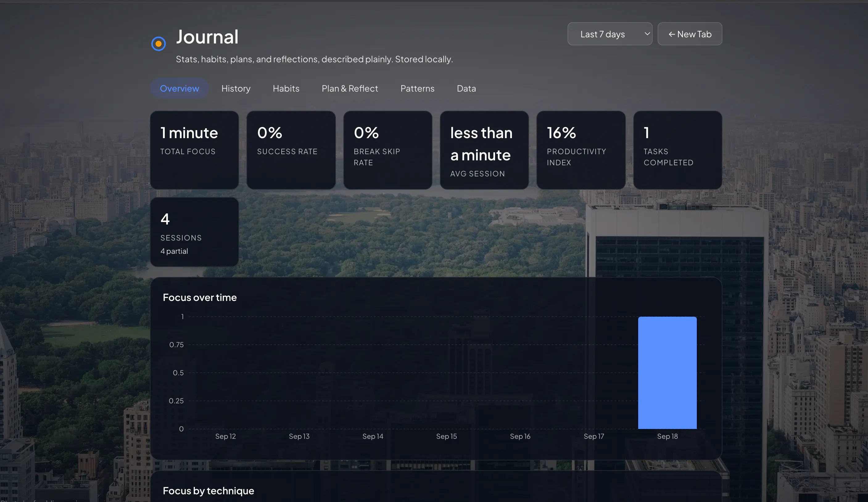The width and height of the screenshot is (868, 502).
Task: Click the Sep 16 axis label
Action: pos(520,437)
